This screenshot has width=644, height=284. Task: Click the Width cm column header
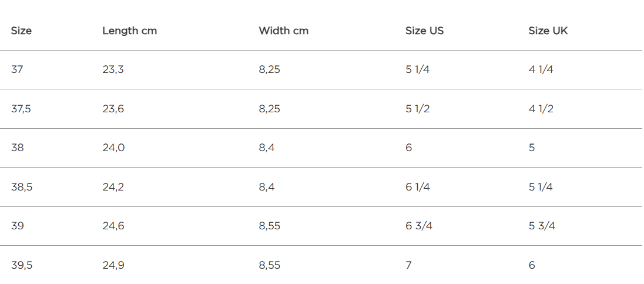283,31
